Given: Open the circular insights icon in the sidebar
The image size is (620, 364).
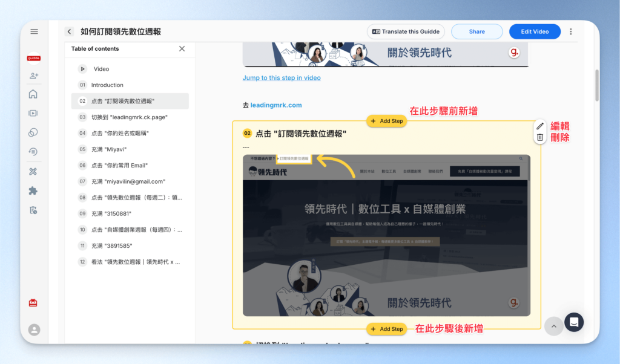Looking at the screenshot, I should pos(33,132).
